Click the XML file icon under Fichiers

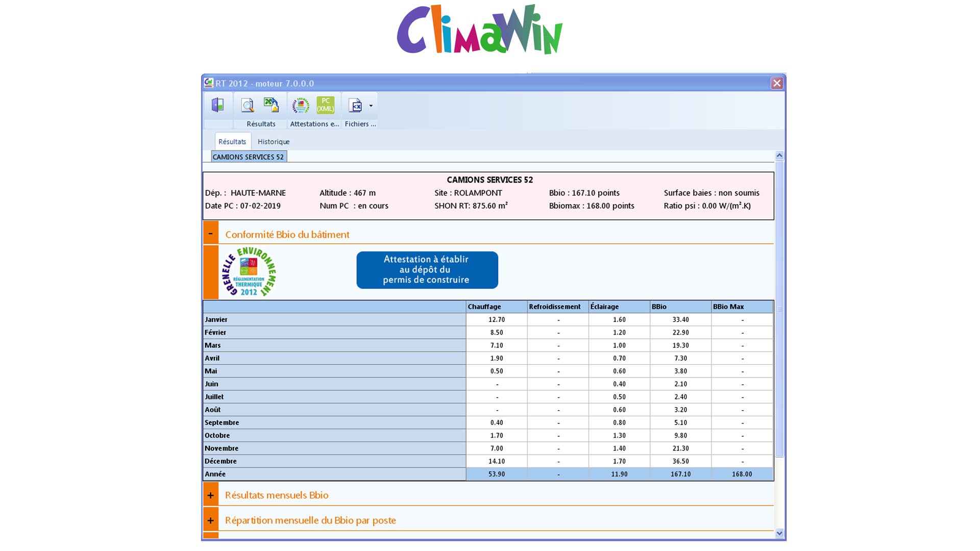(x=355, y=106)
